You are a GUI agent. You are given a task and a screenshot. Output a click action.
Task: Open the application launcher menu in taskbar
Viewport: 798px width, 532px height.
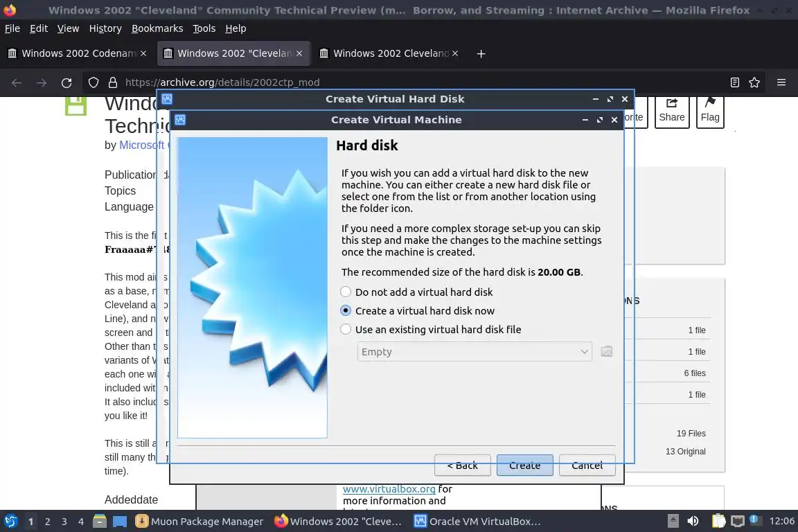click(11, 522)
